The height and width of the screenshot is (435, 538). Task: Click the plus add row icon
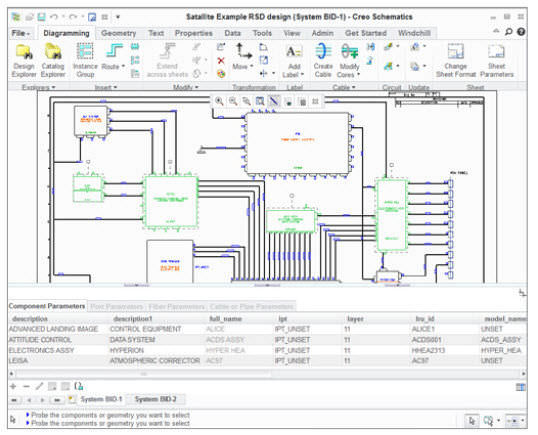click(13, 386)
